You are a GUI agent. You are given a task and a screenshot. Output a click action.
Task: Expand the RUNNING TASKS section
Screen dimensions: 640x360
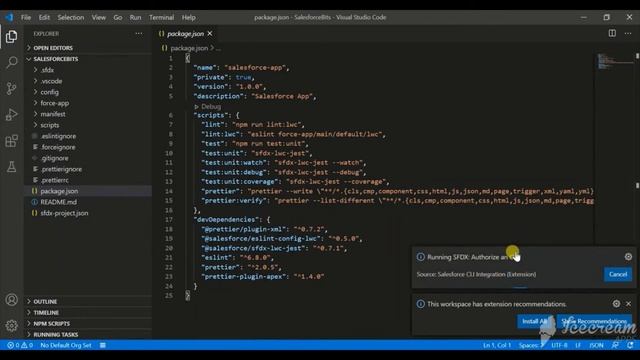pos(56,334)
